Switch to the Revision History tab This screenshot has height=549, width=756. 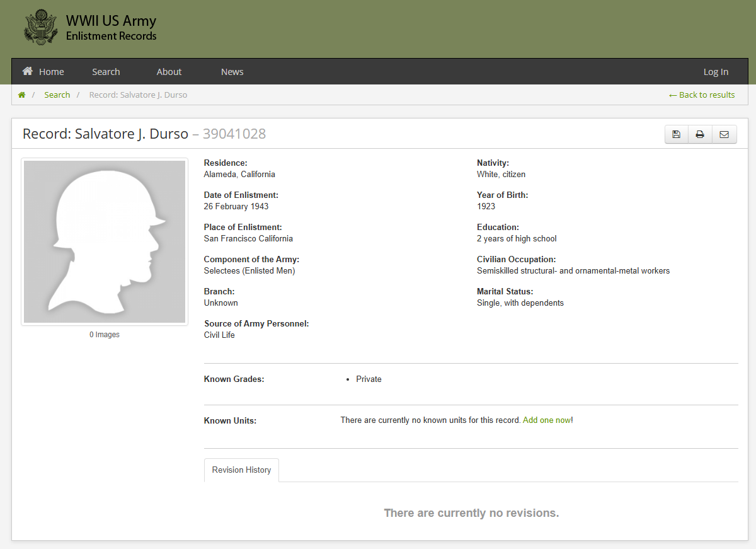click(x=241, y=470)
